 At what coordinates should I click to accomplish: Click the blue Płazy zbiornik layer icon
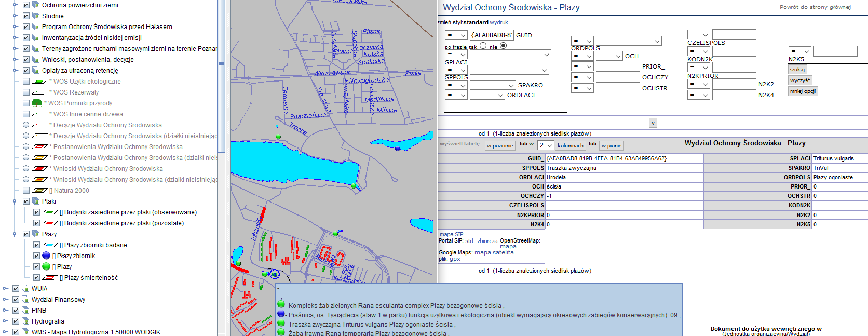[46, 256]
